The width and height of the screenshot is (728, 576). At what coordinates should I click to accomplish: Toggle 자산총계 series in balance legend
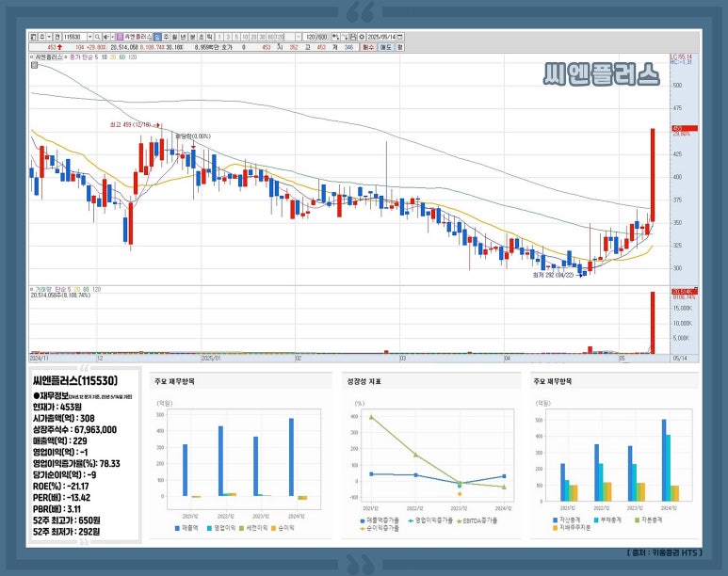[566, 520]
